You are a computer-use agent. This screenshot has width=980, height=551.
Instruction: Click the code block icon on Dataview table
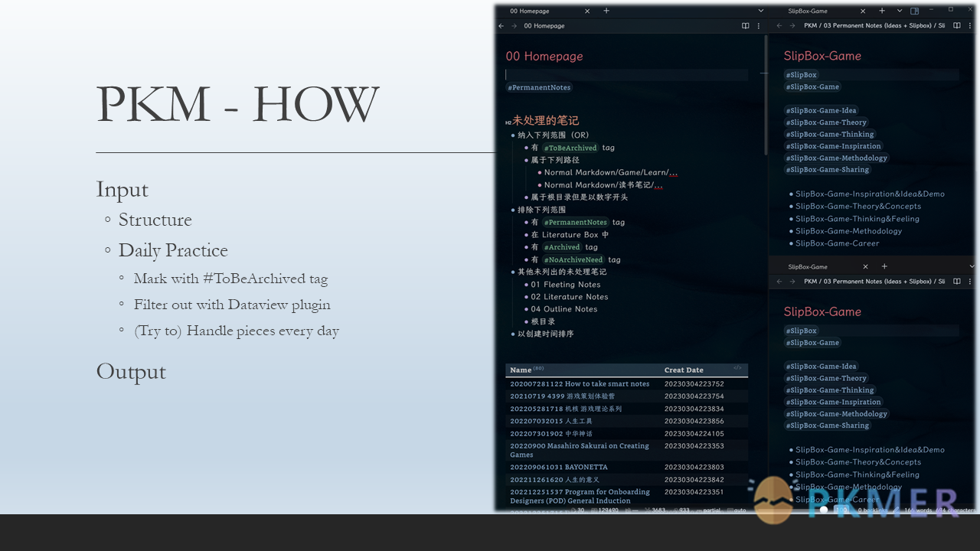737,368
